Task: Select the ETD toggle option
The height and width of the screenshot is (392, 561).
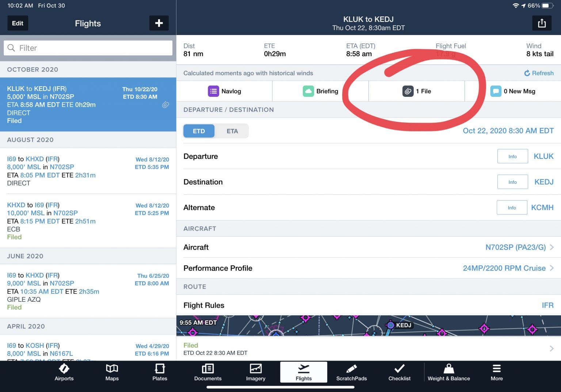Action: pos(199,131)
